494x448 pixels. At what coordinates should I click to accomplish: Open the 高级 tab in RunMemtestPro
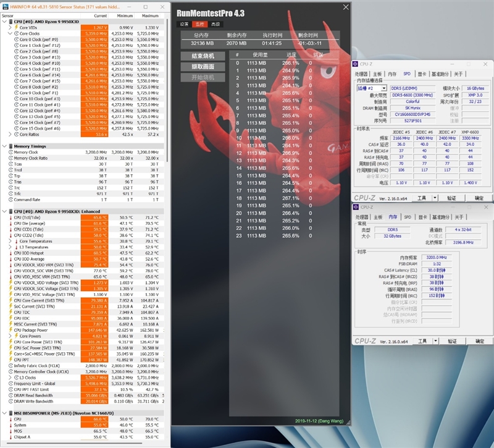pyautogui.click(x=215, y=24)
